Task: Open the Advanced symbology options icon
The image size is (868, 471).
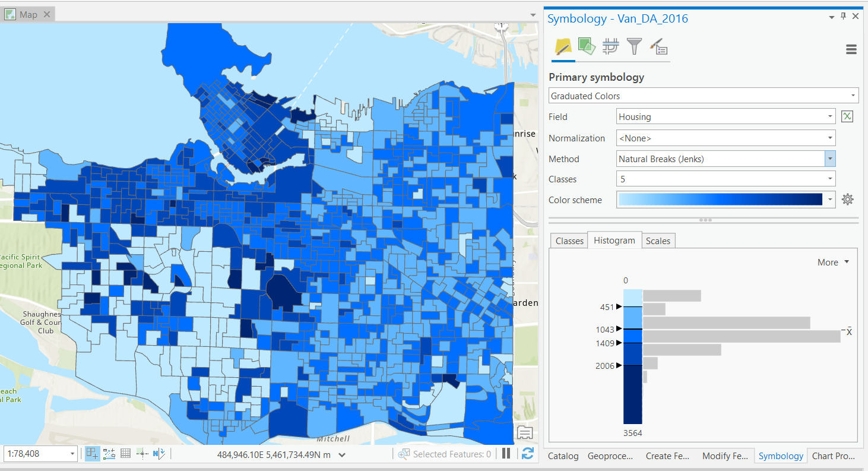Action: [658, 46]
